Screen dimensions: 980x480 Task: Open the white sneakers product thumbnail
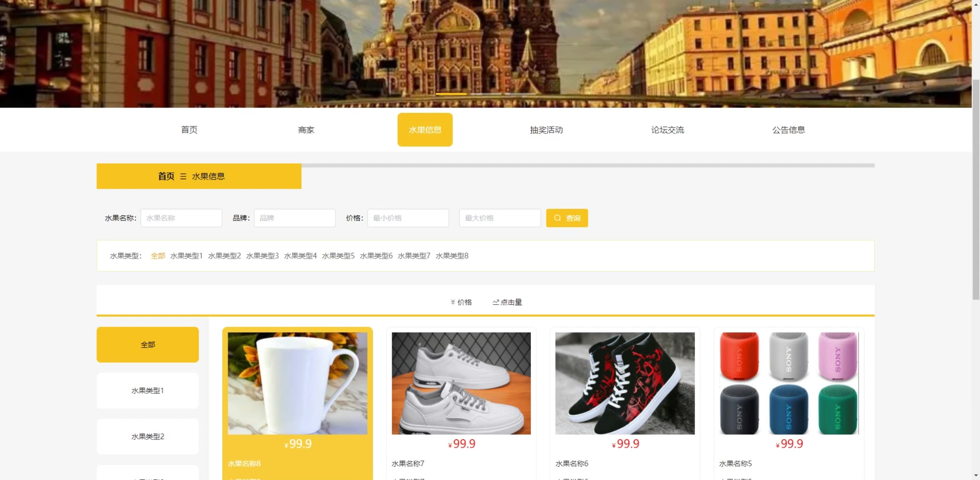pos(461,383)
